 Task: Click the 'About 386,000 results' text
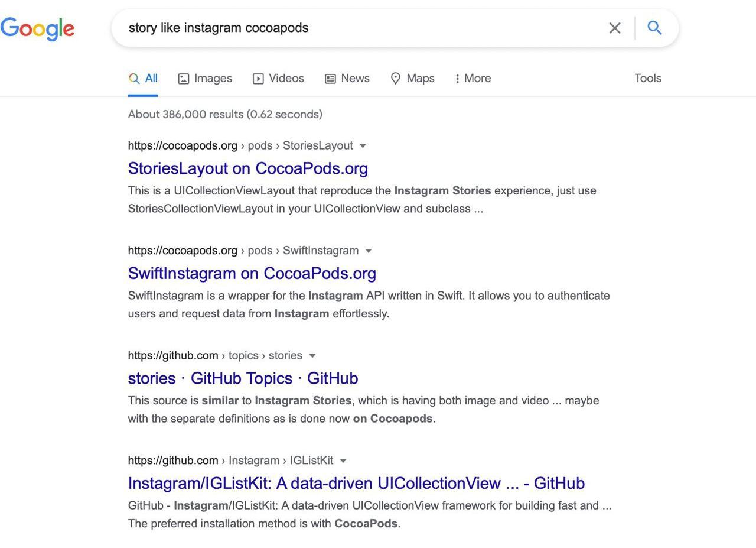(225, 114)
